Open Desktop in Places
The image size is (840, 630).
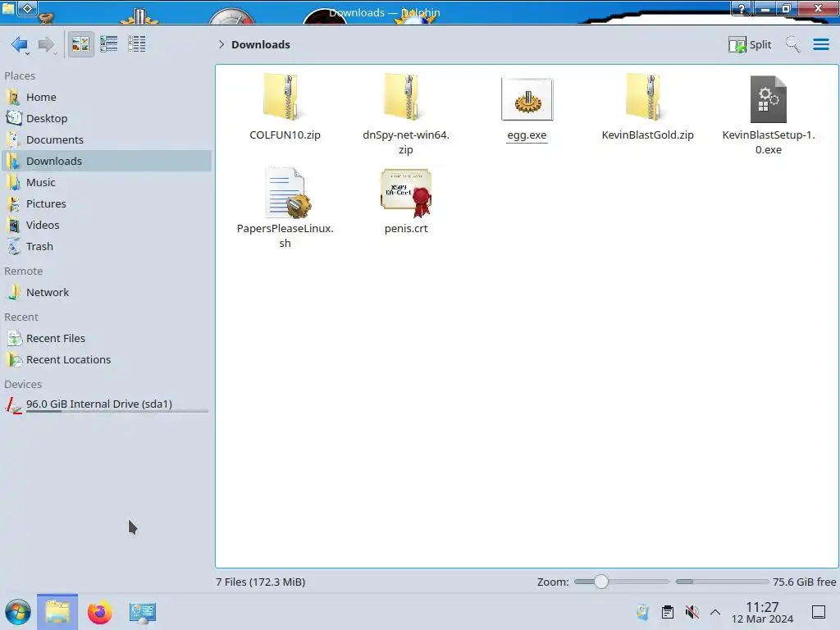(x=106, y=118)
